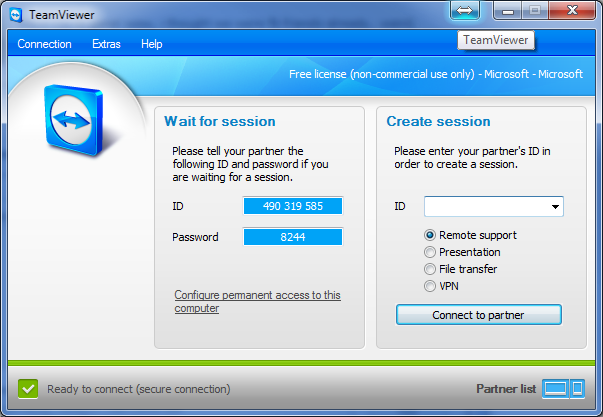This screenshot has height=417, width=603.
Task: Choose the Presentation radio button
Action: (x=431, y=252)
